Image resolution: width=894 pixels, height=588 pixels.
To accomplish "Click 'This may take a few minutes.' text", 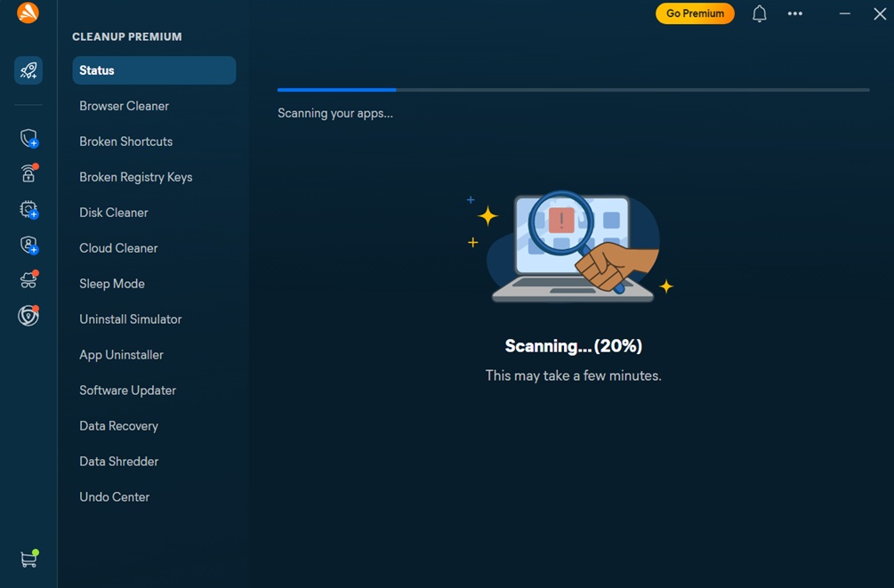I will [574, 376].
